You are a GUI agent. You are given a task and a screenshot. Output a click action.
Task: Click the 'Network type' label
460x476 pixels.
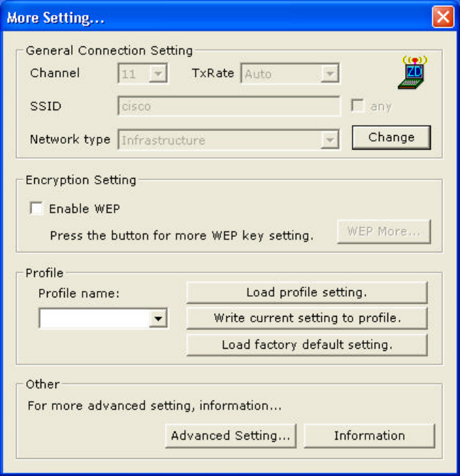coord(70,139)
